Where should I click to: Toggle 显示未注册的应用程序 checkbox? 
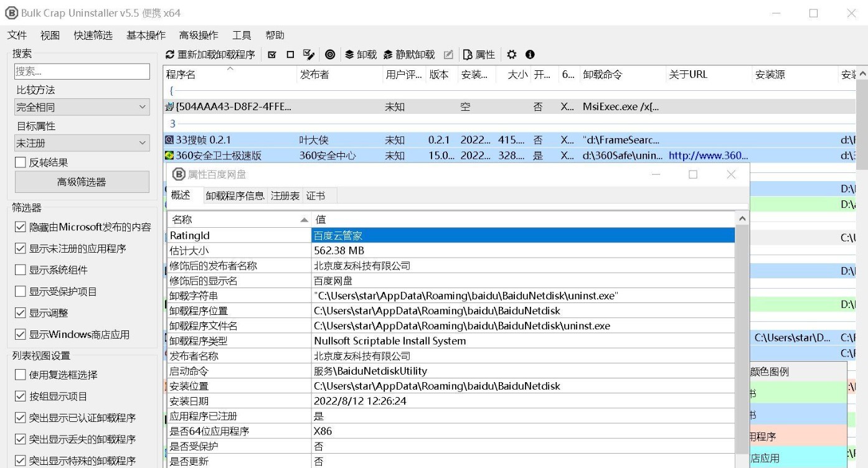click(20, 249)
